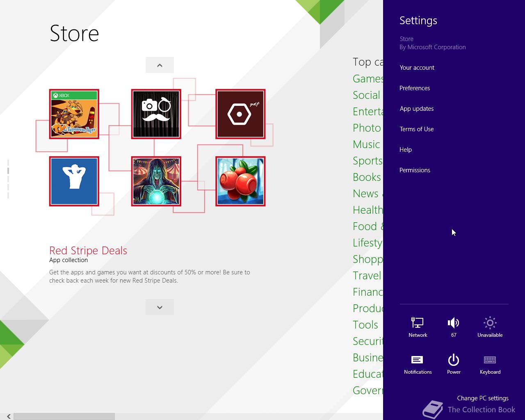
Task: Show next featured collection with down chevron
Action: coord(160,307)
